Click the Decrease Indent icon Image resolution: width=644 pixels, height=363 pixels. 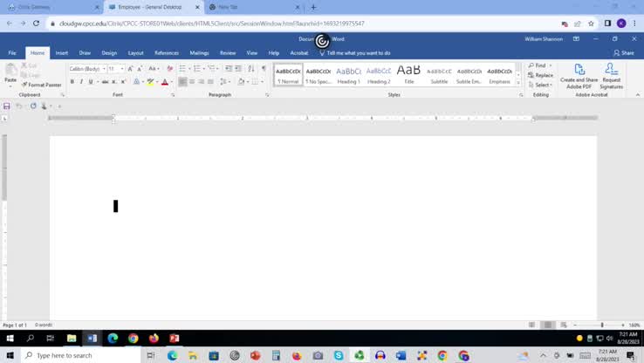(229, 69)
